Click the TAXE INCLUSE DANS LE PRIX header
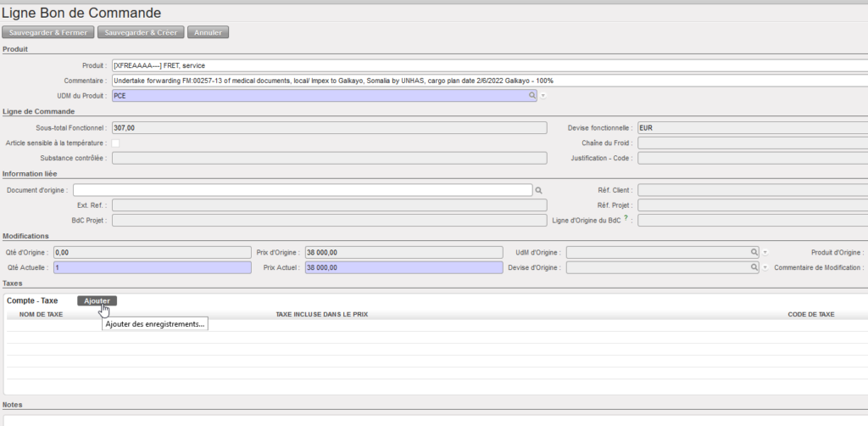This screenshot has height=426, width=868. click(x=321, y=314)
